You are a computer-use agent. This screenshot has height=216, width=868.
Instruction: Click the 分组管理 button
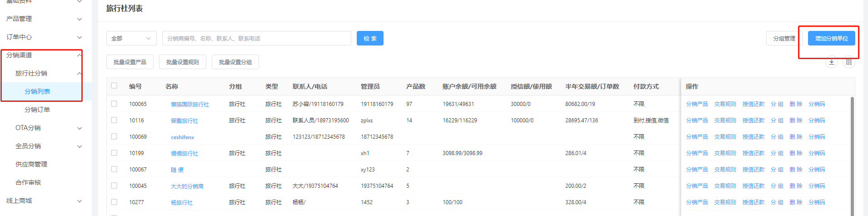coord(784,38)
